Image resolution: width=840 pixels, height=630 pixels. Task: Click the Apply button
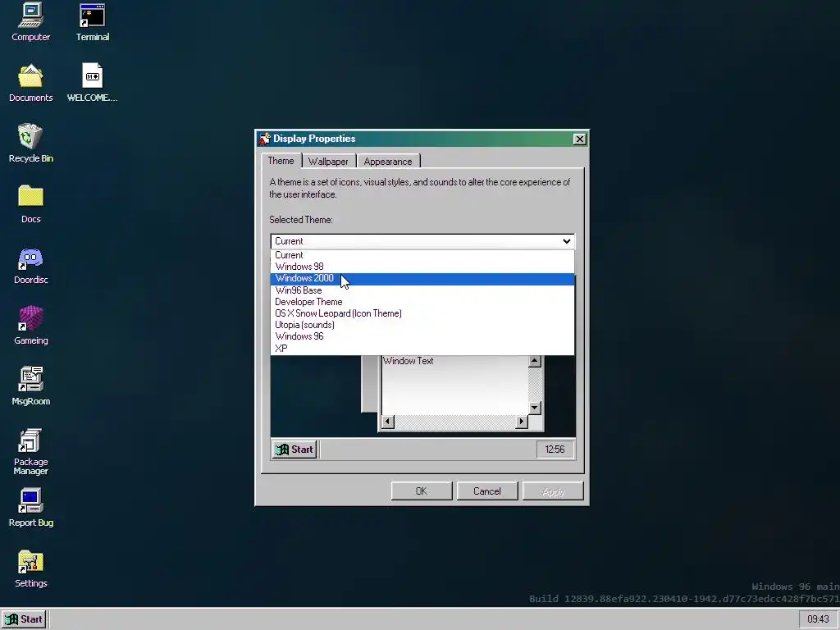click(553, 491)
